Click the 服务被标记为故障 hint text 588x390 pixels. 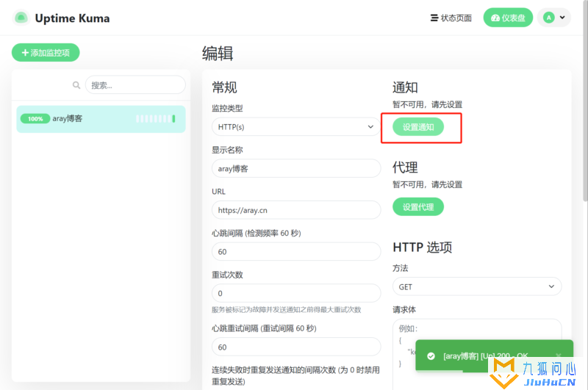286,309
